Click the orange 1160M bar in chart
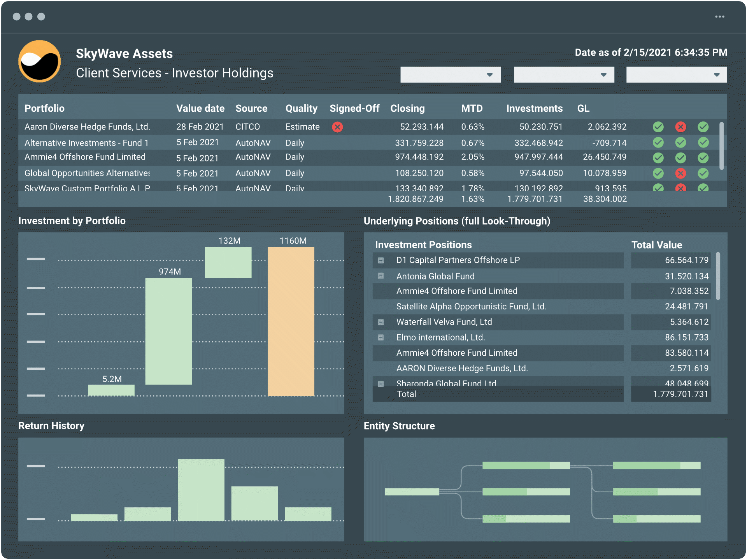The height and width of the screenshot is (560, 747). [x=291, y=321]
